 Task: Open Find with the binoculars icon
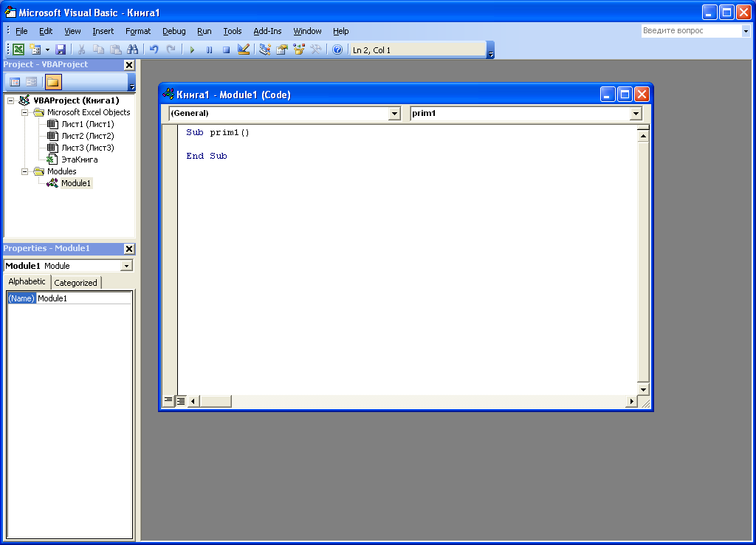click(x=133, y=49)
